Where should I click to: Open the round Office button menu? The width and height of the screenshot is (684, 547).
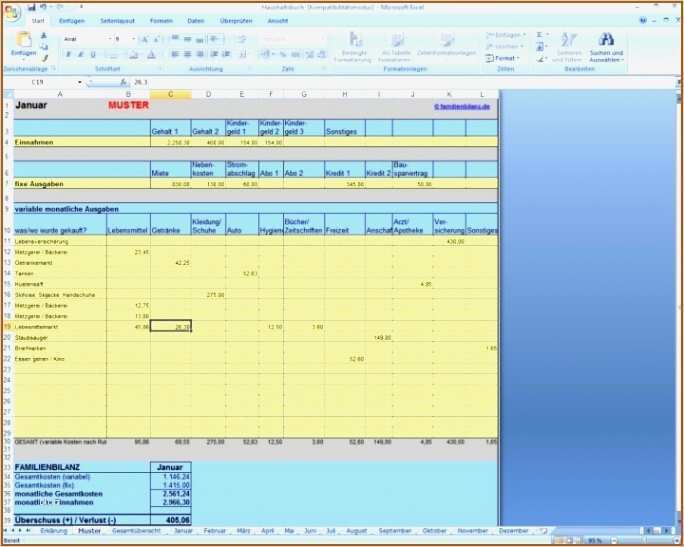[12, 12]
